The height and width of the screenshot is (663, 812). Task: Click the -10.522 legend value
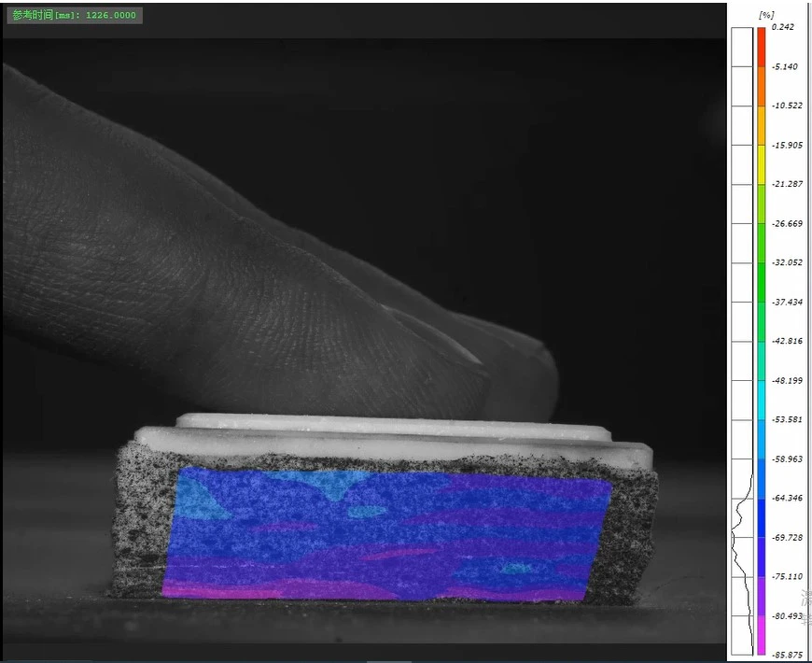[x=787, y=106]
